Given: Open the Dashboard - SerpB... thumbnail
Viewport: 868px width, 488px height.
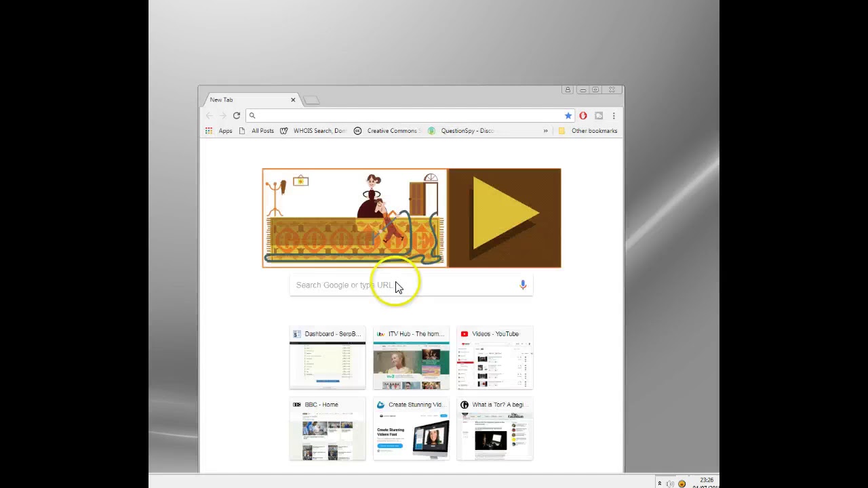Looking at the screenshot, I should [x=328, y=358].
